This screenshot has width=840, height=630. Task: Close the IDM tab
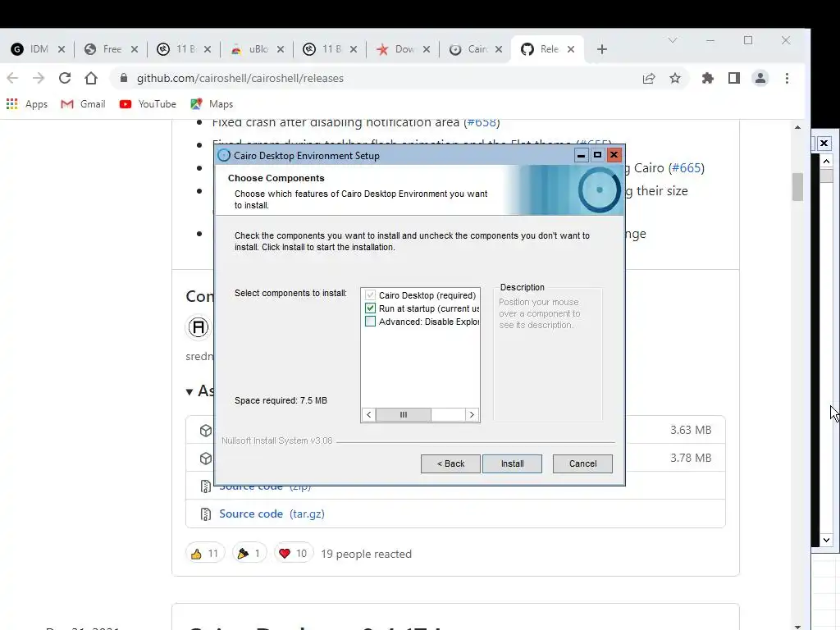62,49
